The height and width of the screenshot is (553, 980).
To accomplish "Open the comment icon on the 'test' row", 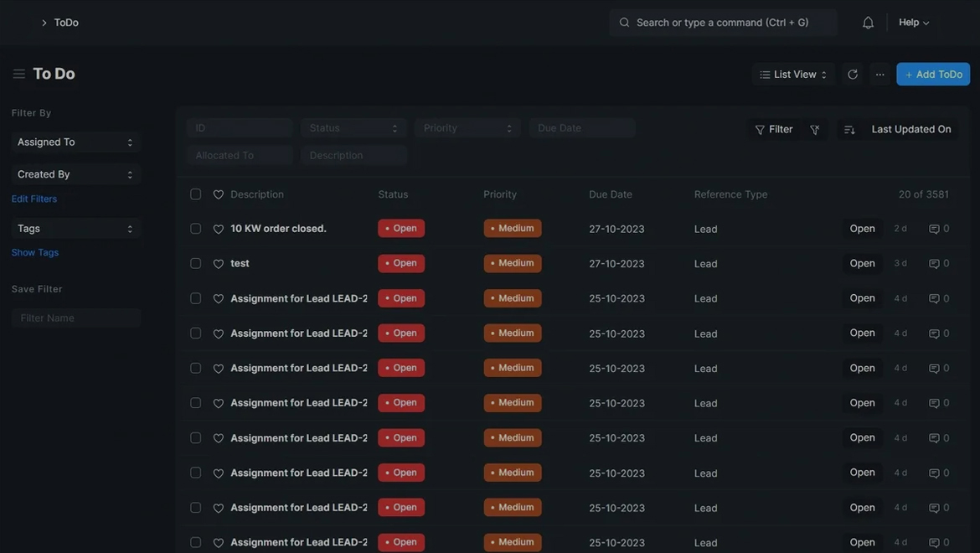I will (x=935, y=263).
